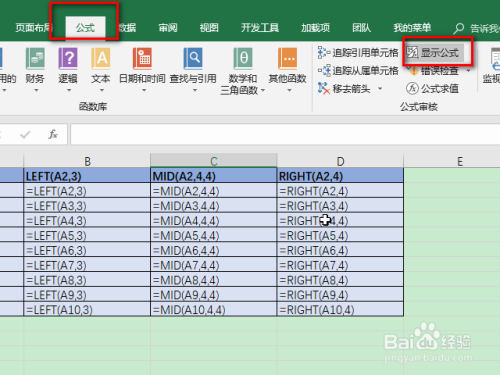Screen dimensions: 500x375
Task: Select cell =RIGHT(A2,4)
Action: click(x=340, y=191)
